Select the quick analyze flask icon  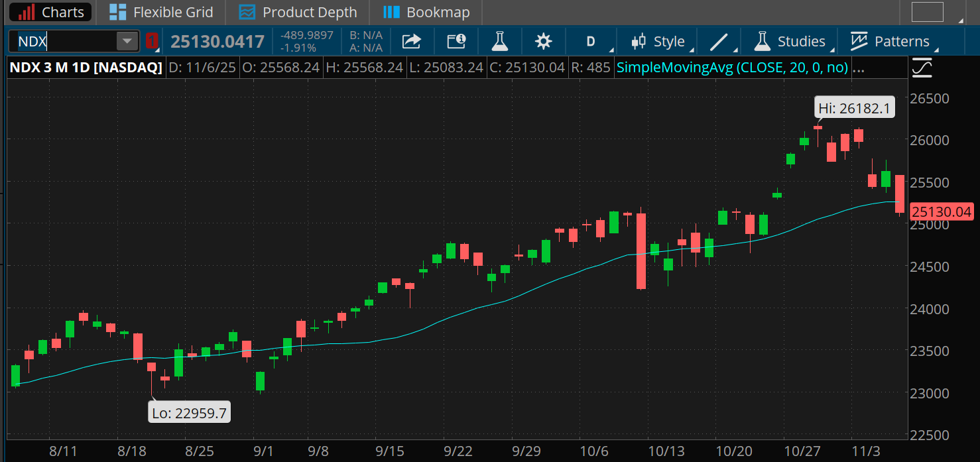pyautogui.click(x=499, y=40)
